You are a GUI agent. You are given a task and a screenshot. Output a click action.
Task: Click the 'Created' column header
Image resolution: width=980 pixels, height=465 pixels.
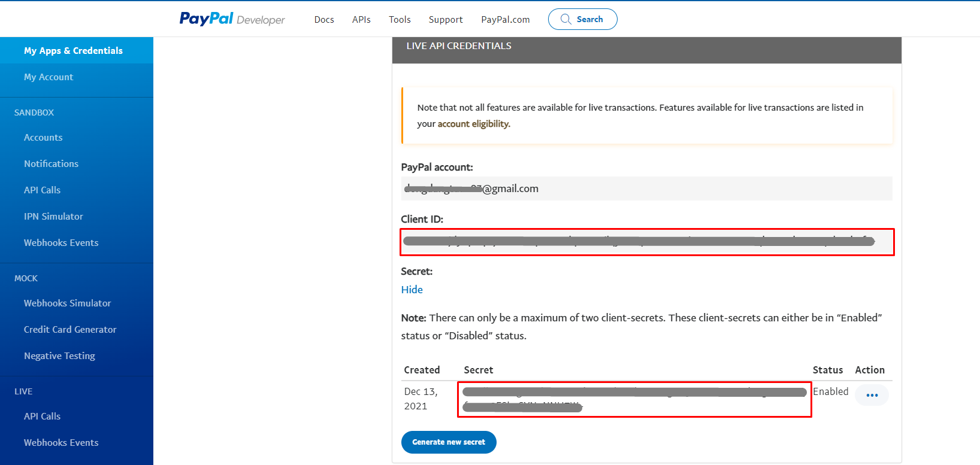pyautogui.click(x=422, y=370)
